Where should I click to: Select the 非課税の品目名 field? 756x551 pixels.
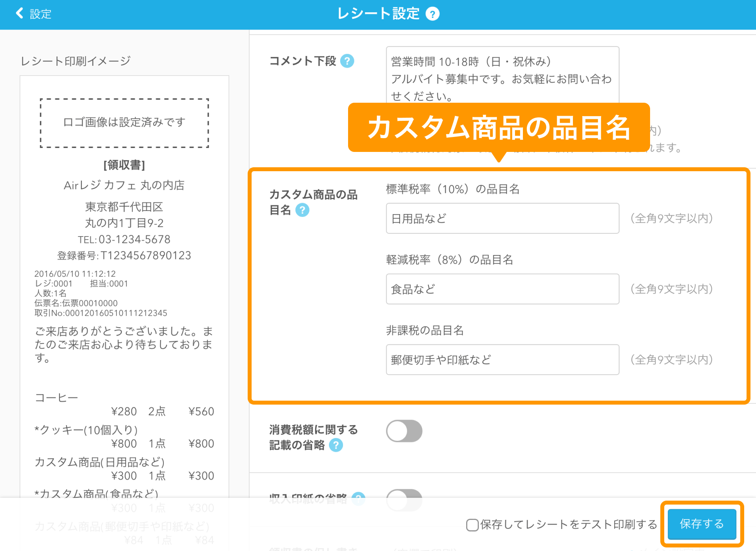click(424, 331)
